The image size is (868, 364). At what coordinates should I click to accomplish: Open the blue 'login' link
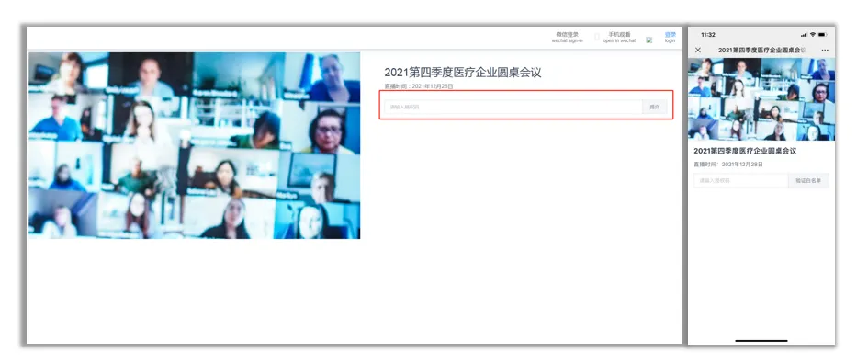(x=670, y=37)
